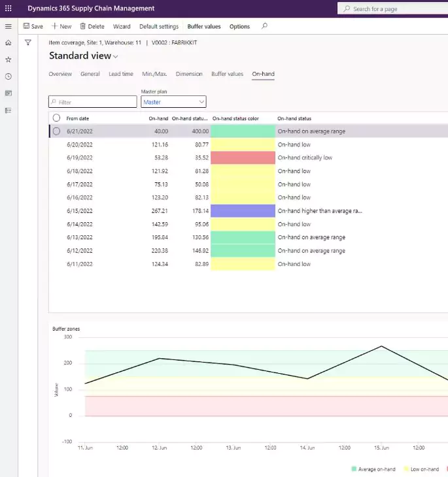Click the Save button

(33, 27)
